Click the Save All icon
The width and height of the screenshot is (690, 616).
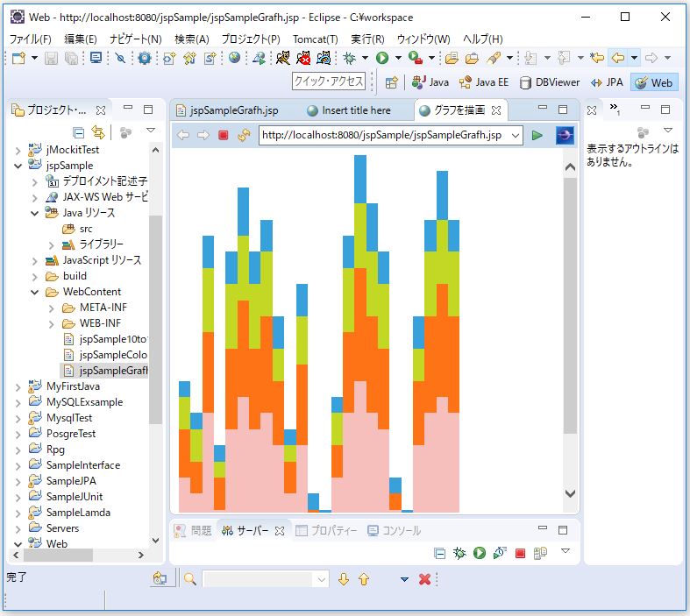[x=71, y=58]
